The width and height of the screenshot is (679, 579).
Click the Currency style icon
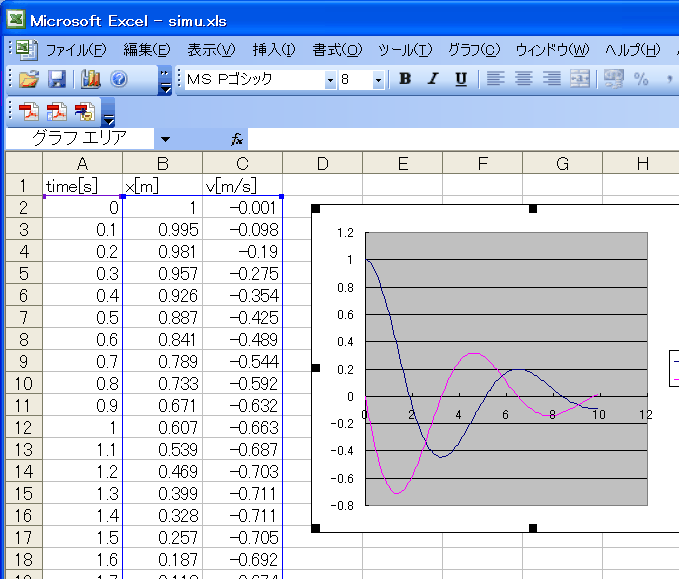tap(614, 79)
